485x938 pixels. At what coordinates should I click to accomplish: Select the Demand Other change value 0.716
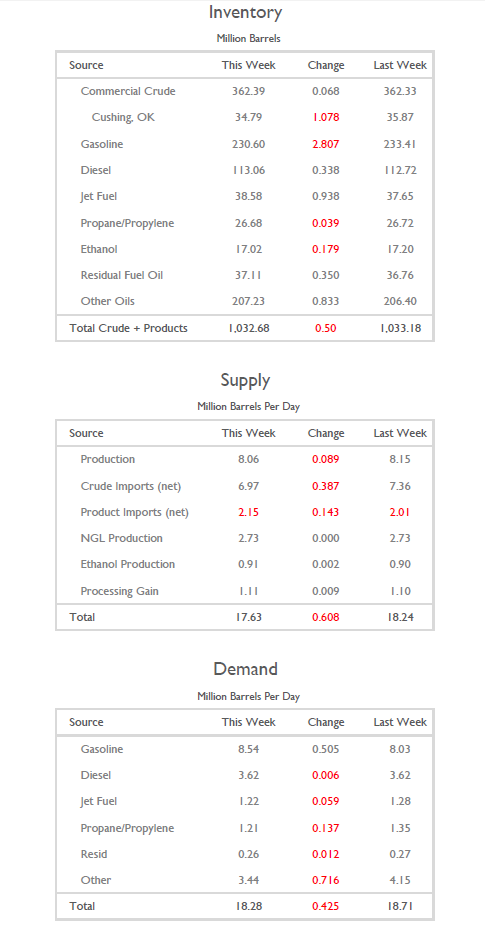point(326,880)
